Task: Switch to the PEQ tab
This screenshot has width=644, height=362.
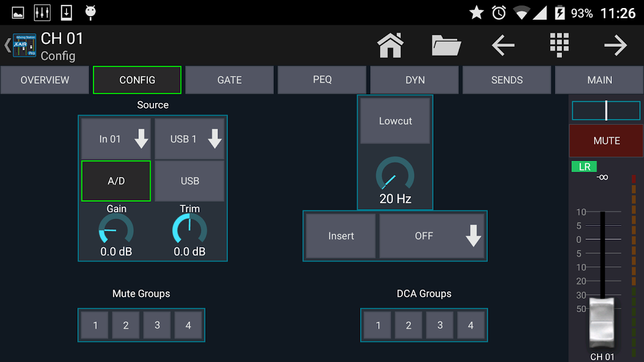Action: tap(322, 80)
